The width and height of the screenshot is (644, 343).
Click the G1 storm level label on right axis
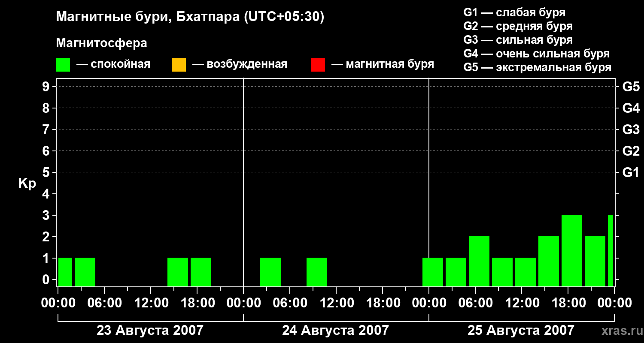click(631, 172)
